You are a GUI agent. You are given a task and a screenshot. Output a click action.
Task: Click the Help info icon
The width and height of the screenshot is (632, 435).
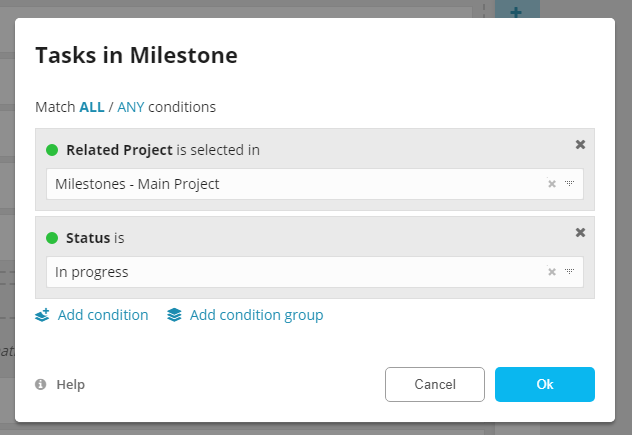pyautogui.click(x=41, y=384)
